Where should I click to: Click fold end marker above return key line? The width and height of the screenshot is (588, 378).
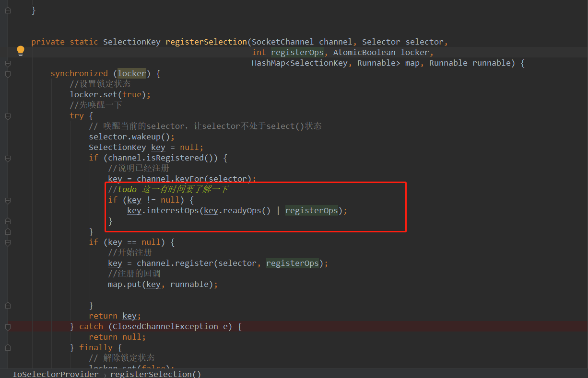click(x=8, y=306)
